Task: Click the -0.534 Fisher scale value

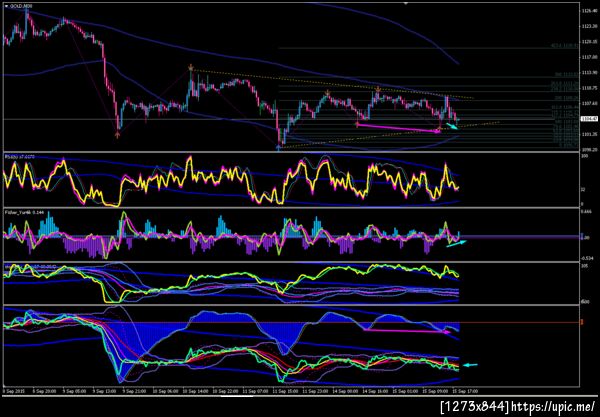Action: [x=586, y=257]
